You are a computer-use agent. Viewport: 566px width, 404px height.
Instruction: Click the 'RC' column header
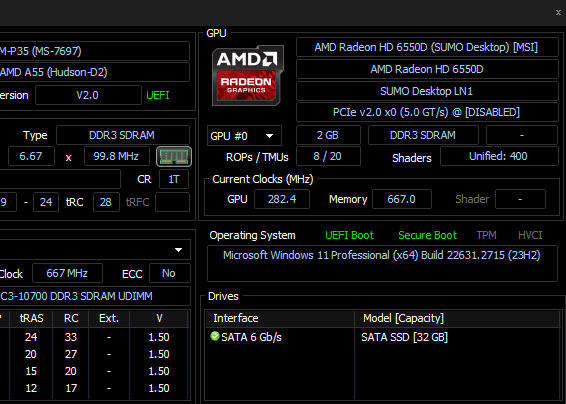(x=71, y=318)
